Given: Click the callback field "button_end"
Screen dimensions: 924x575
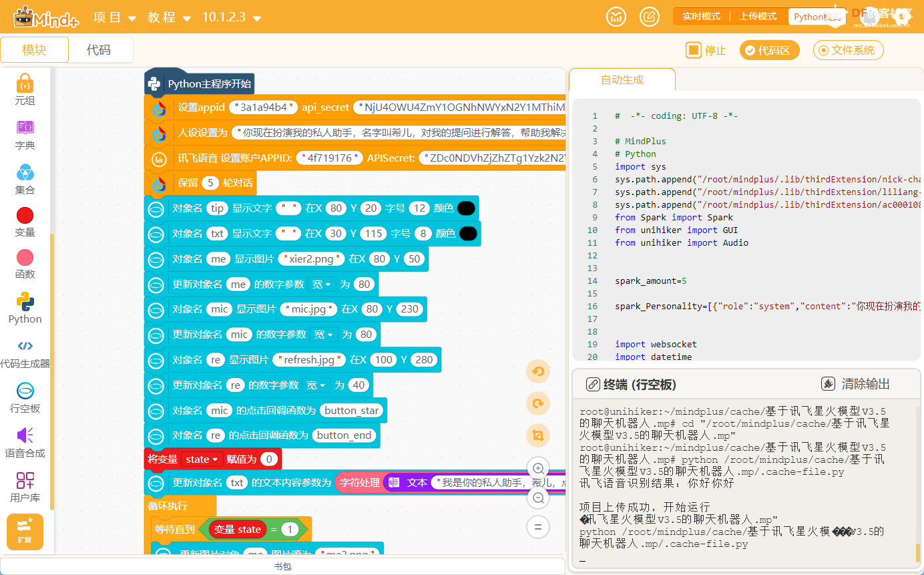Looking at the screenshot, I should 344,435.
